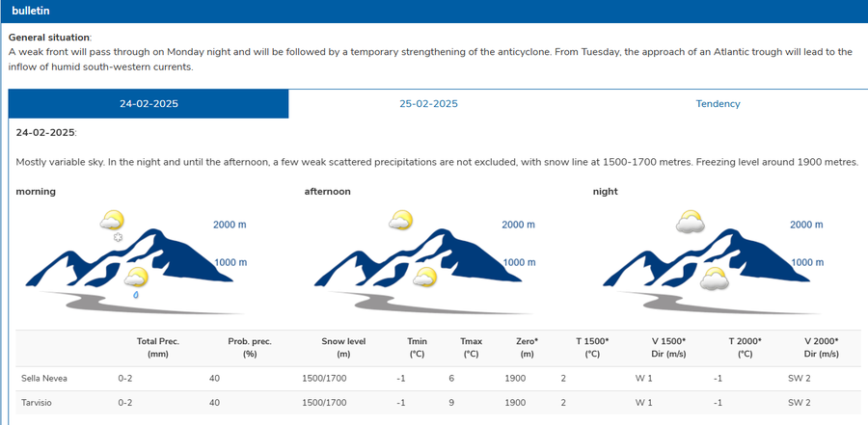Select the Sella Nevea row label
The width and height of the screenshot is (868, 425).
44,379
